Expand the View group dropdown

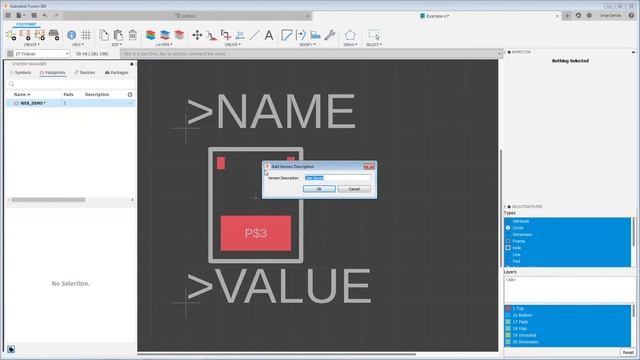click(78, 44)
